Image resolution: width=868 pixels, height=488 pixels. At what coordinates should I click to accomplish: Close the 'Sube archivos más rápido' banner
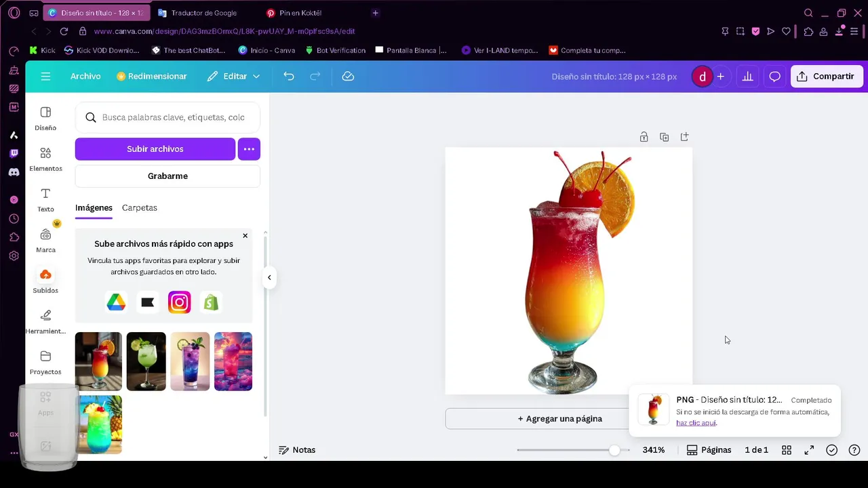point(245,236)
